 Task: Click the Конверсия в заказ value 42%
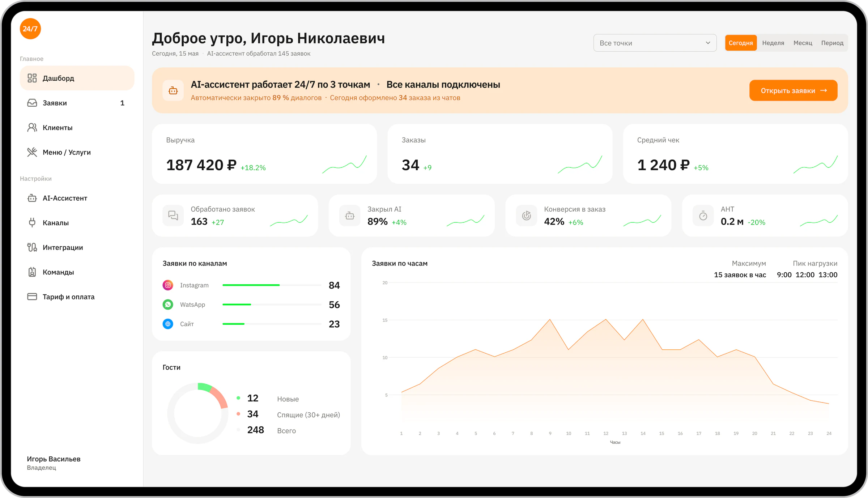pyautogui.click(x=554, y=221)
